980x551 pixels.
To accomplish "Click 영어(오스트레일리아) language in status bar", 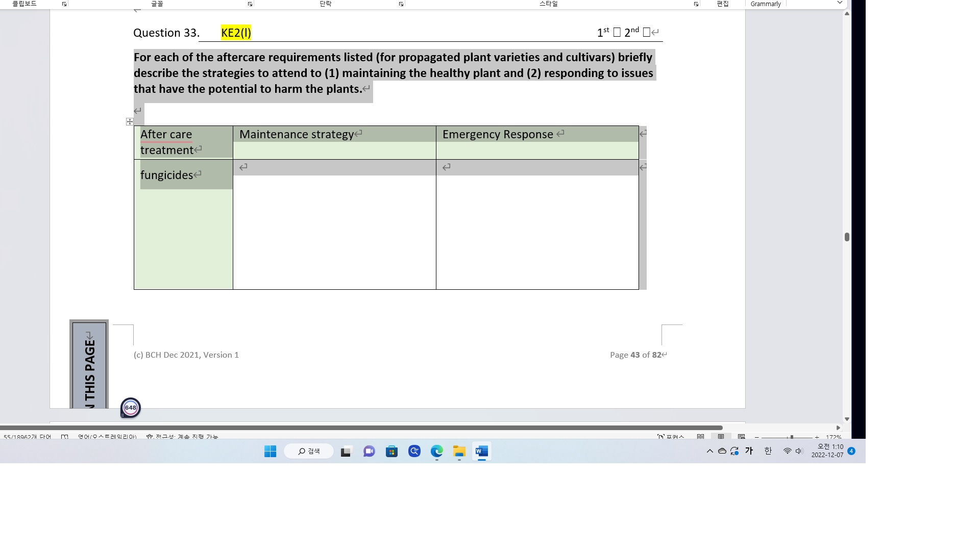I will coord(107,437).
